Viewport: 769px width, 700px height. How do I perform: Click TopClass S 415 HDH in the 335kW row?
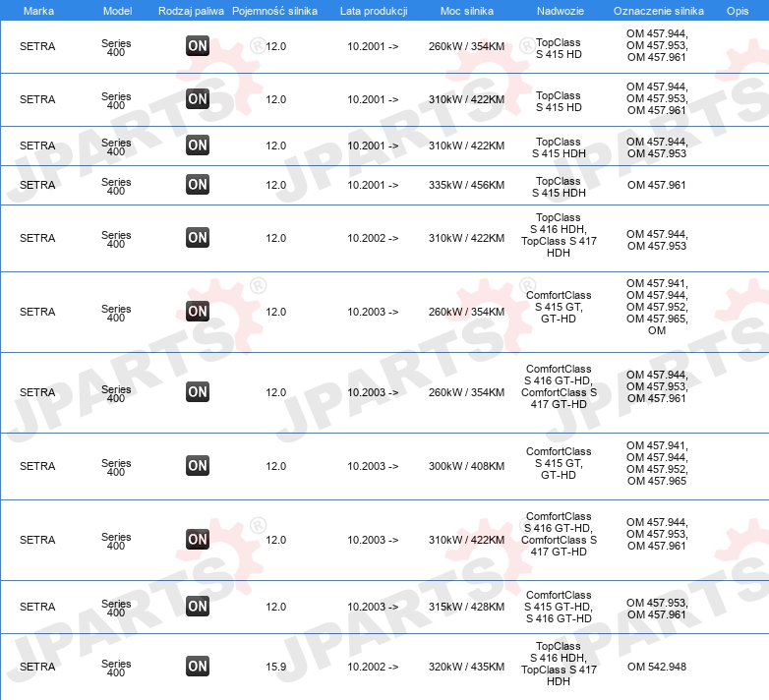[559, 187]
